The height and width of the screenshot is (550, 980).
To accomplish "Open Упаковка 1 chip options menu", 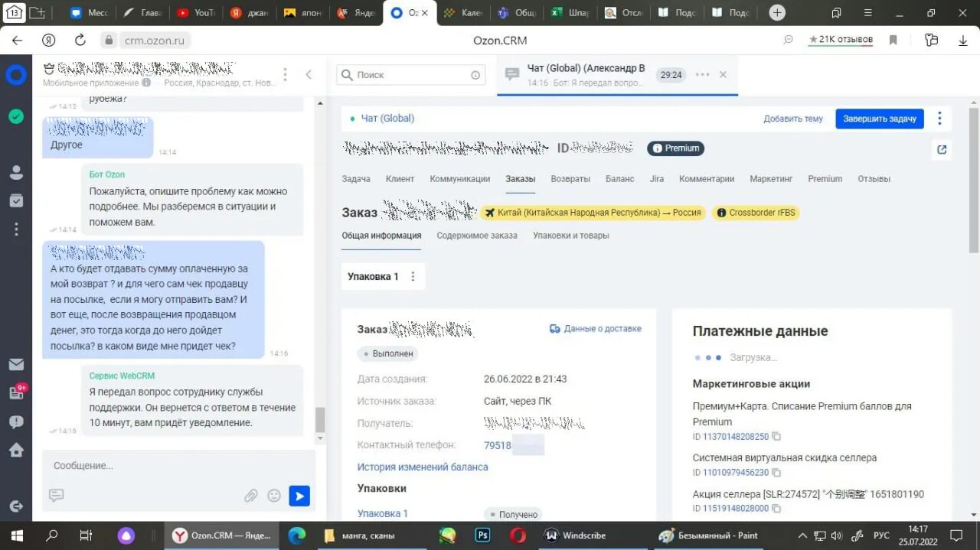I will [413, 277].
